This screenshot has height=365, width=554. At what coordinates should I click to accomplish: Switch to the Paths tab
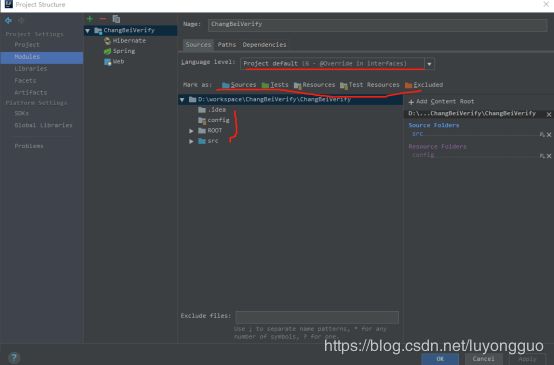coord(226,45)
